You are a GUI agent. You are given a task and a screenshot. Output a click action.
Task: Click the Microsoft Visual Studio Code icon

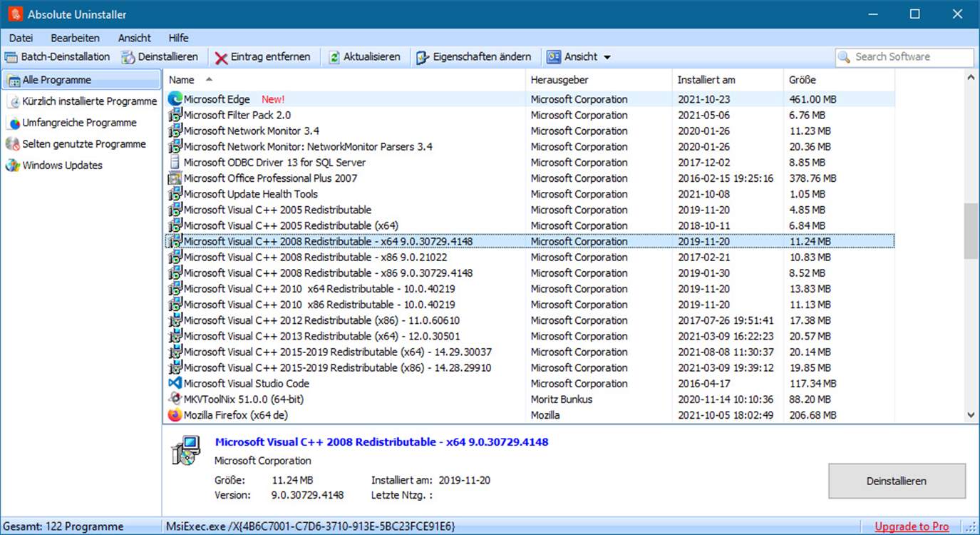175,383
